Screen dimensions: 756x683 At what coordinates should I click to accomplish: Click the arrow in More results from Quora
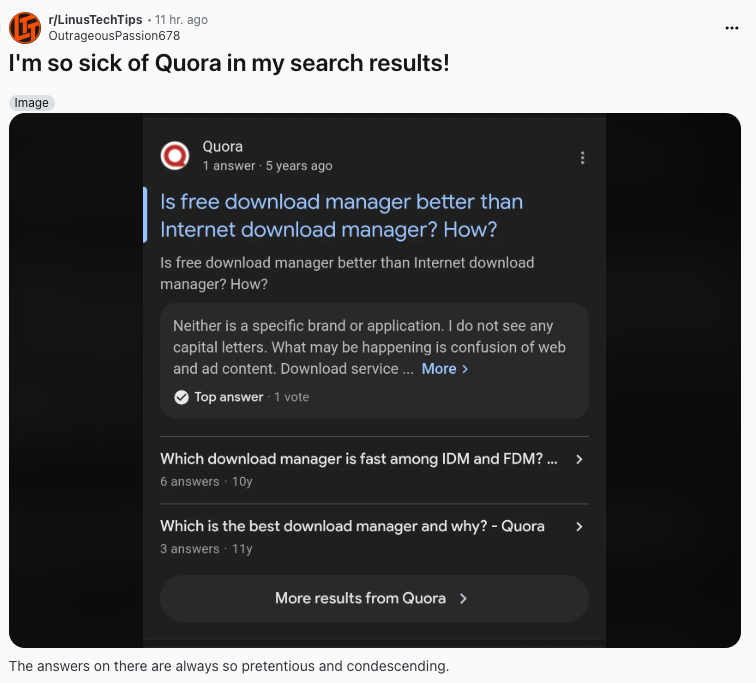pyautogui.click(x=463, y=599)
